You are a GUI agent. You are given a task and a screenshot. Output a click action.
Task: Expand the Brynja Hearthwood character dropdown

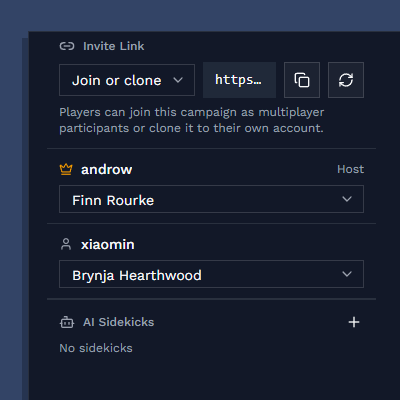click(x=211, y=274)
